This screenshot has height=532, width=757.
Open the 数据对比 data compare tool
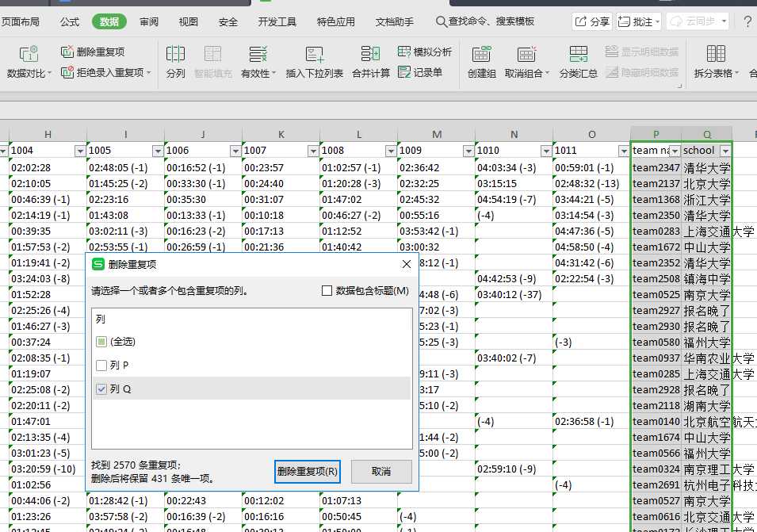pos(29,62)
